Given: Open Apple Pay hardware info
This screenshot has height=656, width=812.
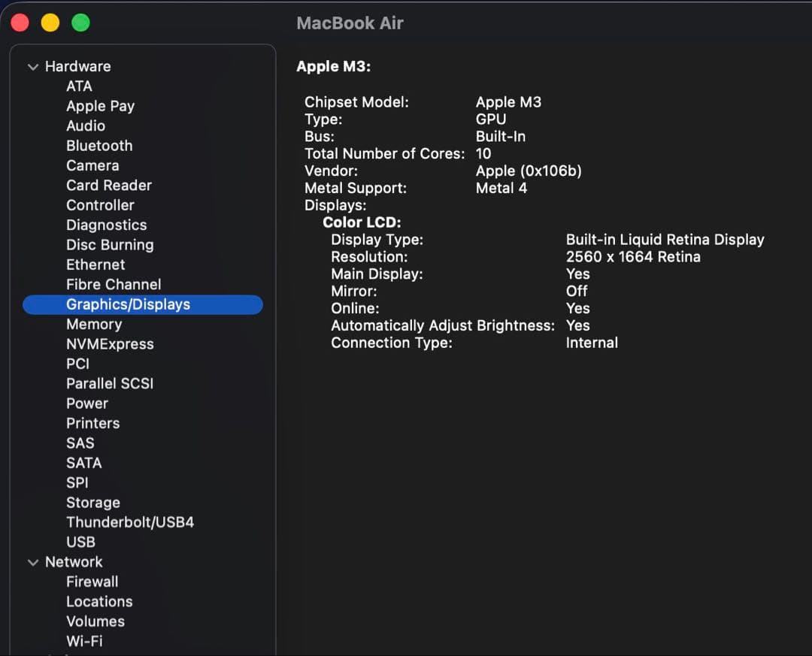Looking at the screenshot, I should pos(101,106).
